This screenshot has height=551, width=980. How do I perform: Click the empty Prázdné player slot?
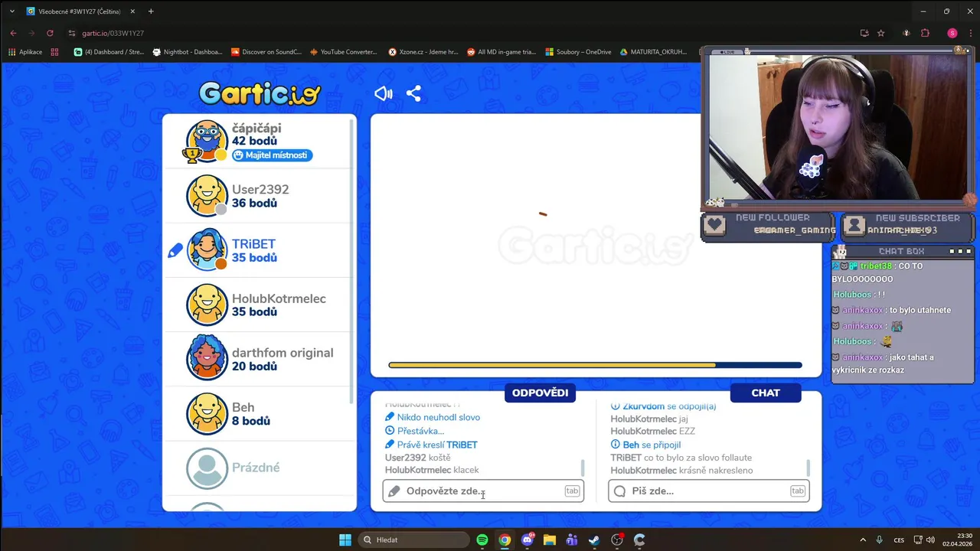(259, 468)
